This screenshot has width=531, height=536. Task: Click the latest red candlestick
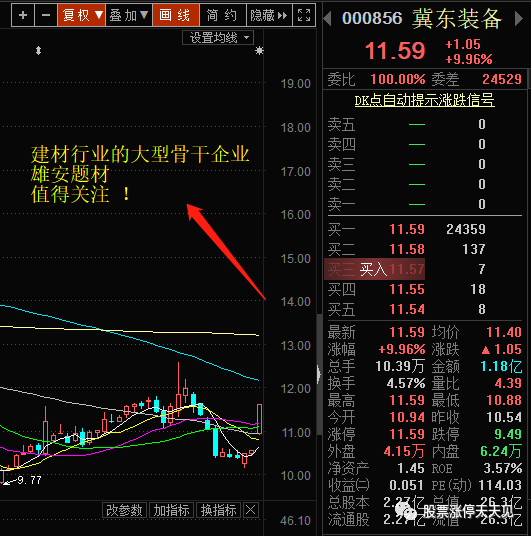[260, 419]
